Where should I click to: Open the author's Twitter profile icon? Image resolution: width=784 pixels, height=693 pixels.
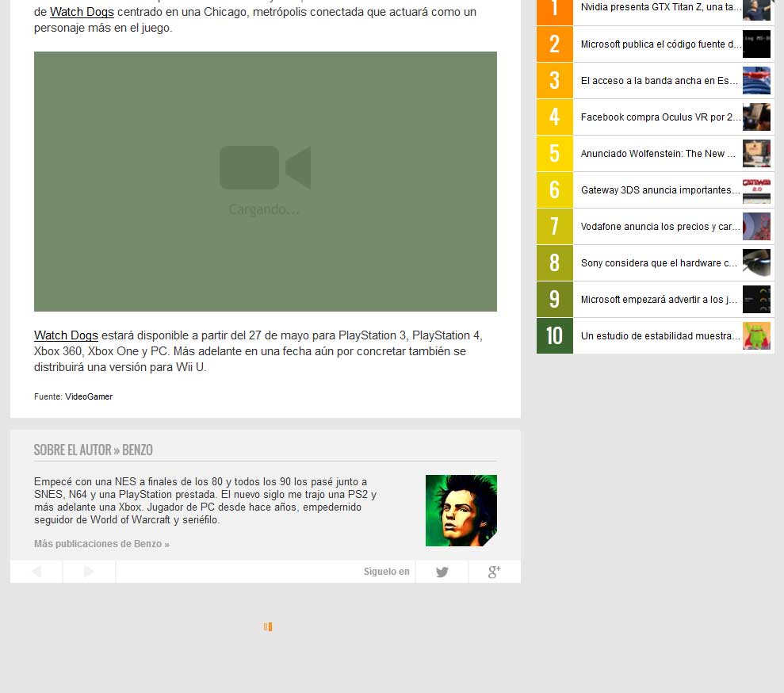click(x=442, y=572)
